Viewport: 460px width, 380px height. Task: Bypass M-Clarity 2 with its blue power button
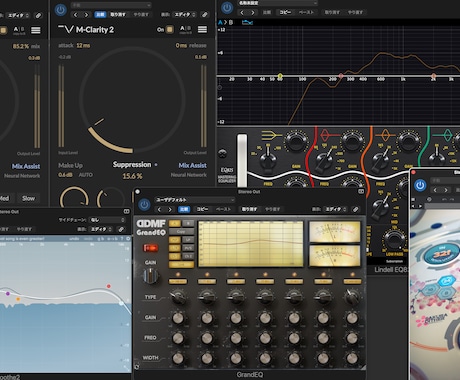pos(60,10)
